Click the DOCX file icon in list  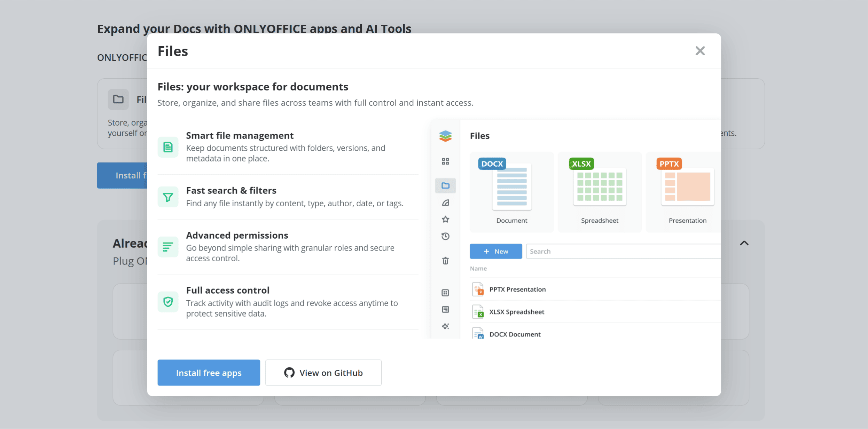click(x=478, y=333)
